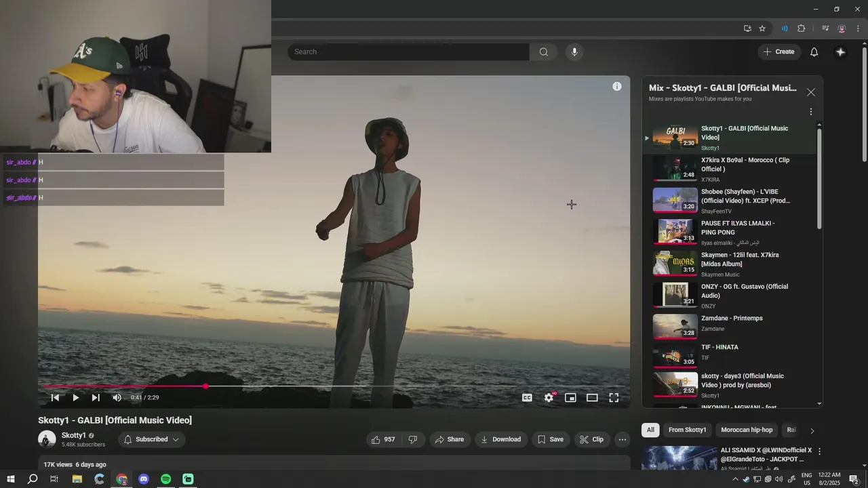Image resolution: width=868 pixels, height=488 pixels.
Task: Skip to next video in player
Action: pos(96,398)
